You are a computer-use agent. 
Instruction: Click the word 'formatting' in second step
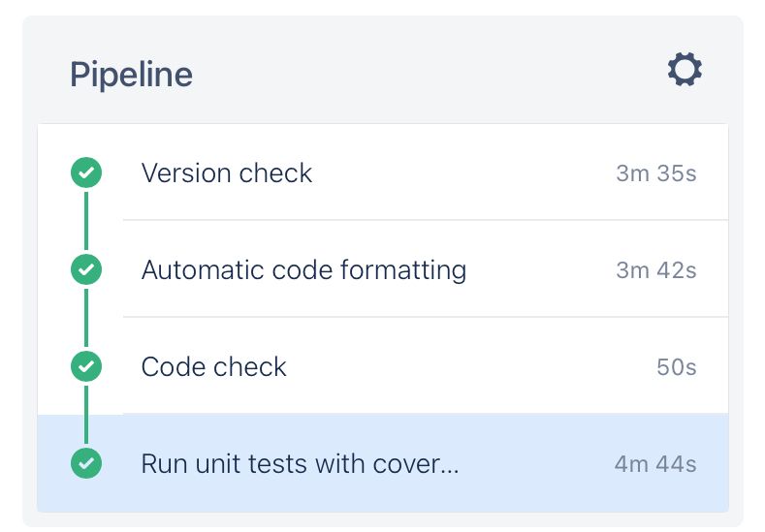tap(403, 270)
